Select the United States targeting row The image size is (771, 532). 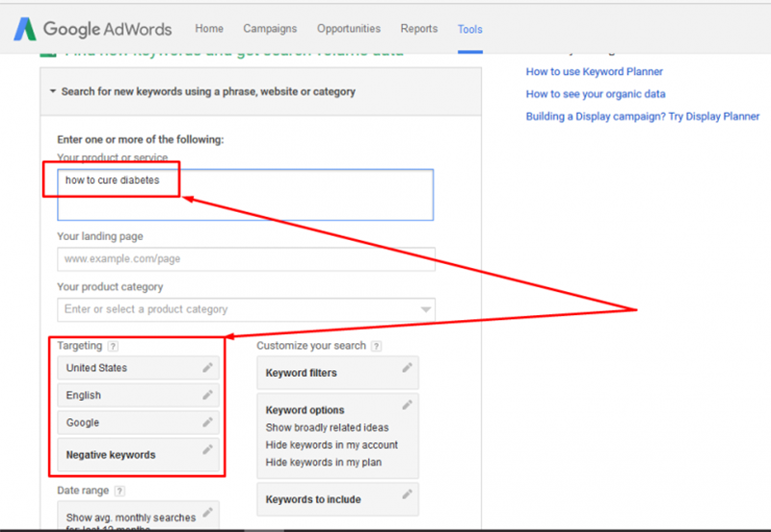(x=138, y=368)
